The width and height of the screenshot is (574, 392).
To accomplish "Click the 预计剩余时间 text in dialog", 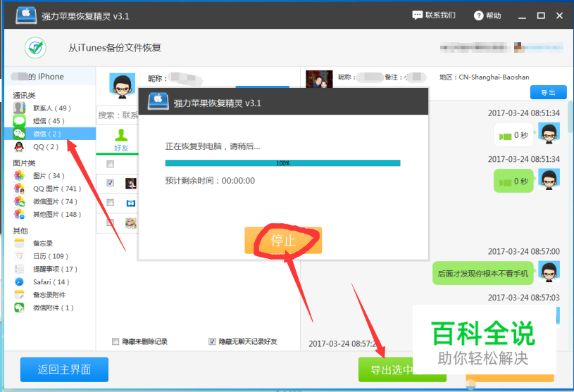I will (210, 181).
